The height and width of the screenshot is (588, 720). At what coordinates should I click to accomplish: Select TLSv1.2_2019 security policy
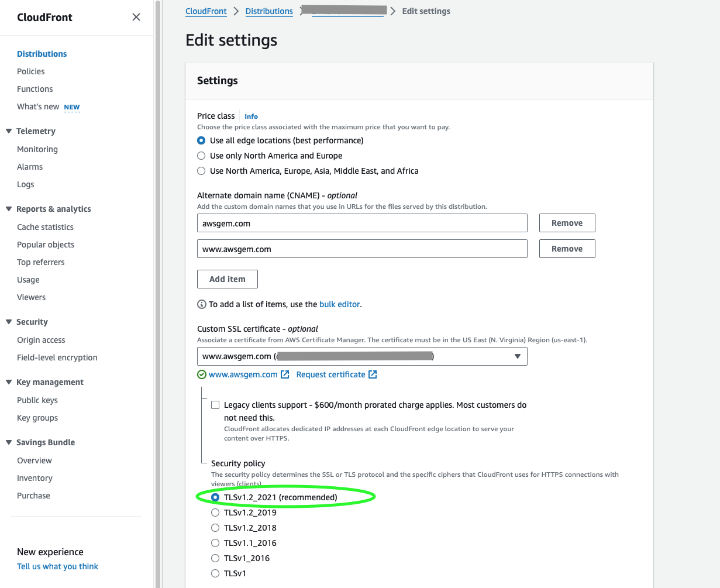(215, 513)
